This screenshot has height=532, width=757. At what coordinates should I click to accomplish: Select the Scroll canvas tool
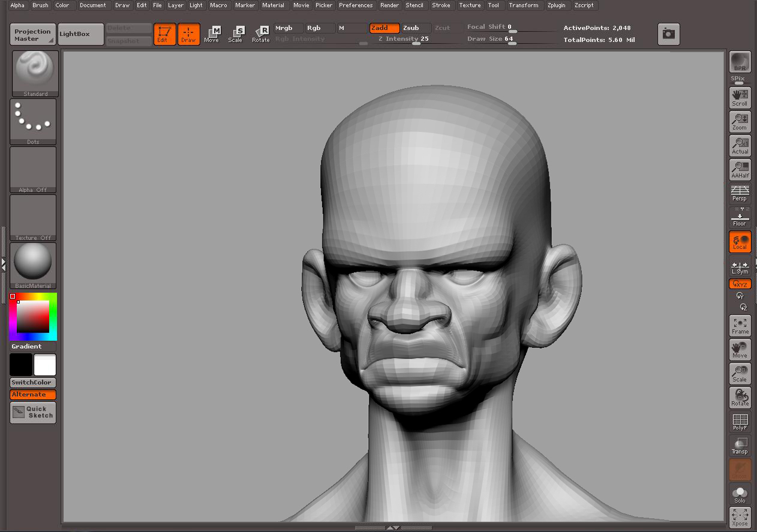click(740, 97)
